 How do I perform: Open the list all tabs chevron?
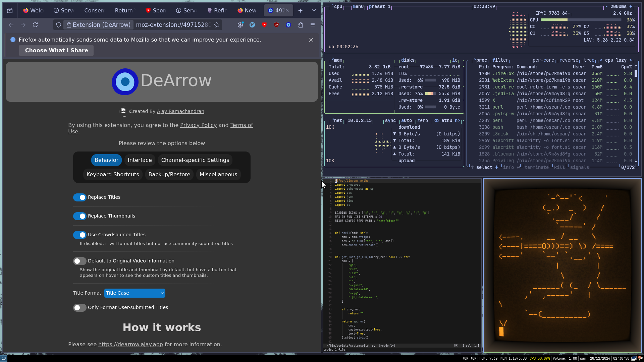tap(314, 10)
